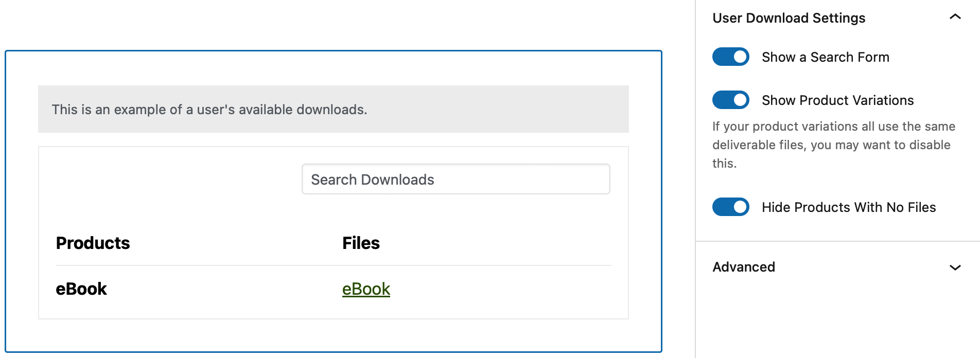
Task: Click the Show a Search Form label
Action: tap(825, 57)
